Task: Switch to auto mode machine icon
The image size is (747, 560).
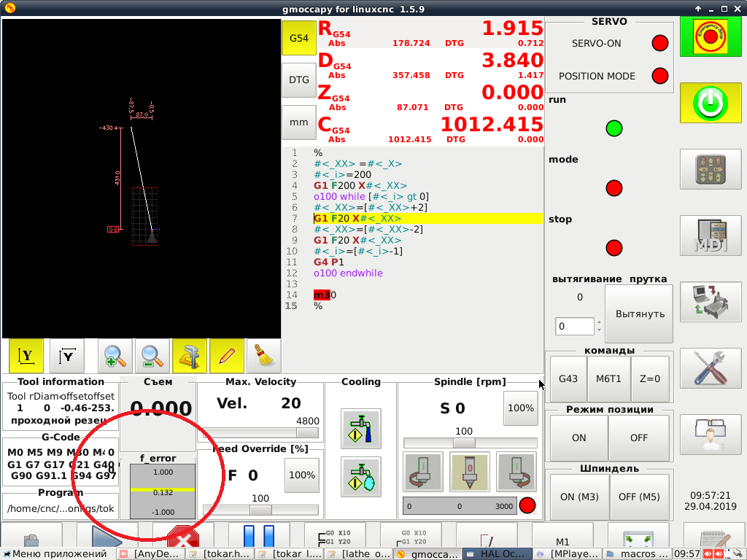Action: tap(711, 302)
